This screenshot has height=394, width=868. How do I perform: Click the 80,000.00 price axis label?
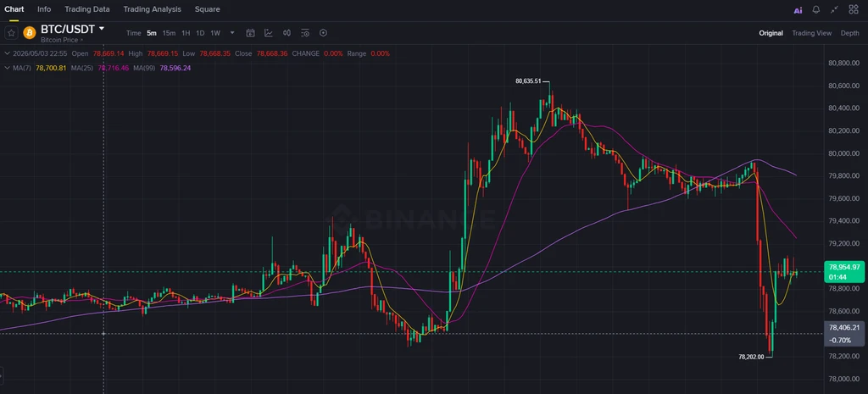point(843,153)
